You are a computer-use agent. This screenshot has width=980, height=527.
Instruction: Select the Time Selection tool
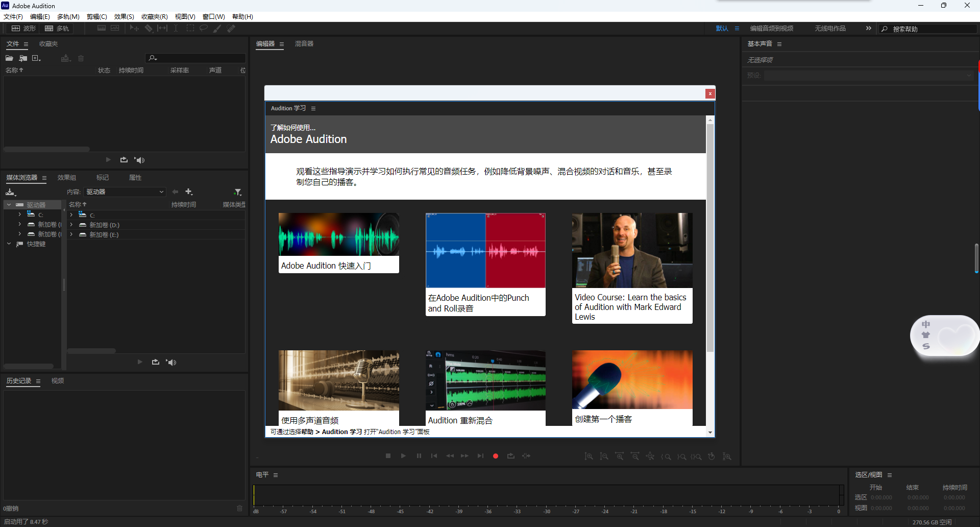click(x=176, y=28)
